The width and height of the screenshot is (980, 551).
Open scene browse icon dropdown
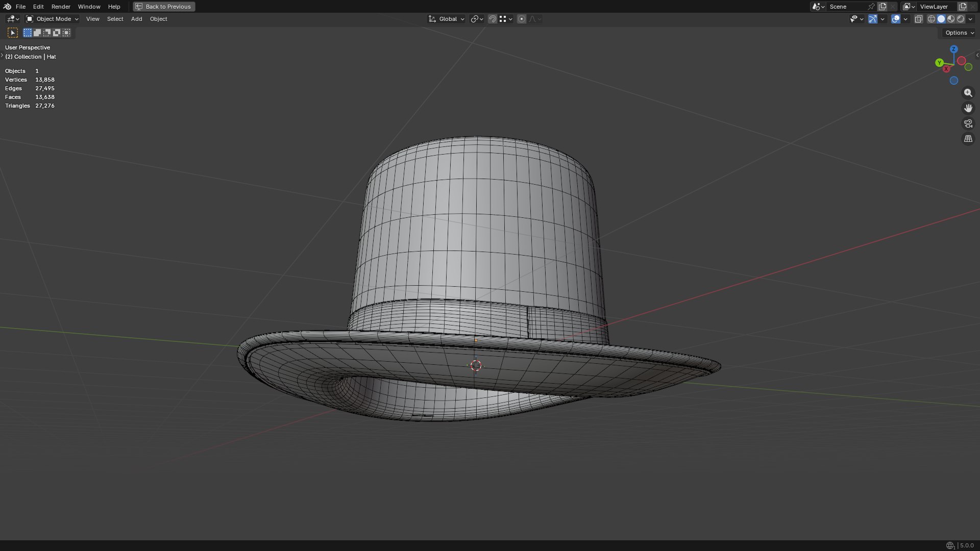(818, 7)
